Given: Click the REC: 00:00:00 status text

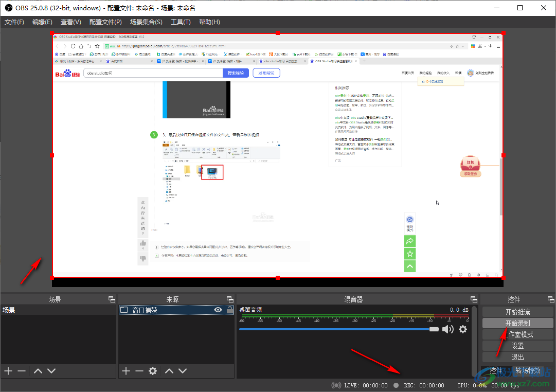Looking at the screenshot, I should (424, 385).
